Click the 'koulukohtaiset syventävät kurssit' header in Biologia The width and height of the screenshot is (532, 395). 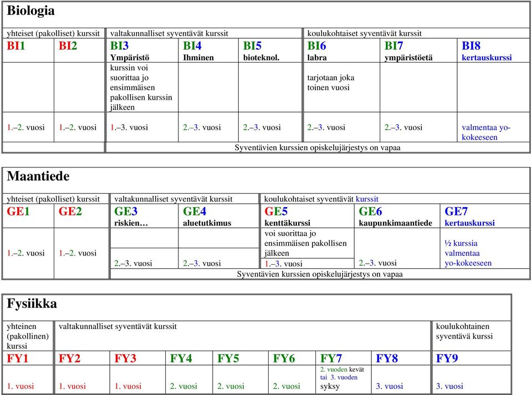pyautogui.click(x=365, y=34)
